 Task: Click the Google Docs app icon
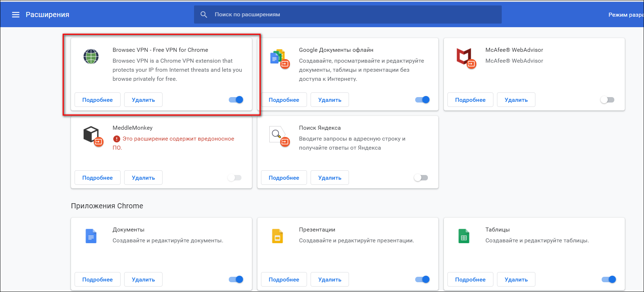point(91,236)
